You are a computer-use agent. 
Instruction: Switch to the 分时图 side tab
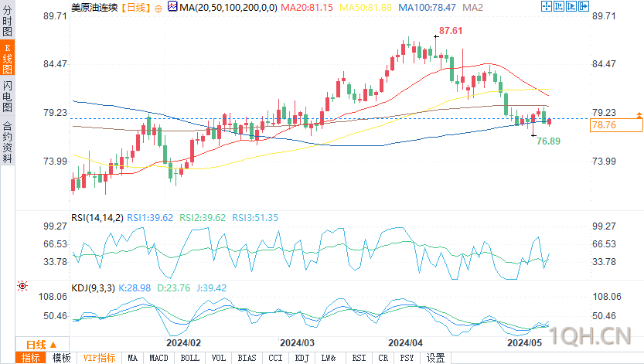(8, 21)
